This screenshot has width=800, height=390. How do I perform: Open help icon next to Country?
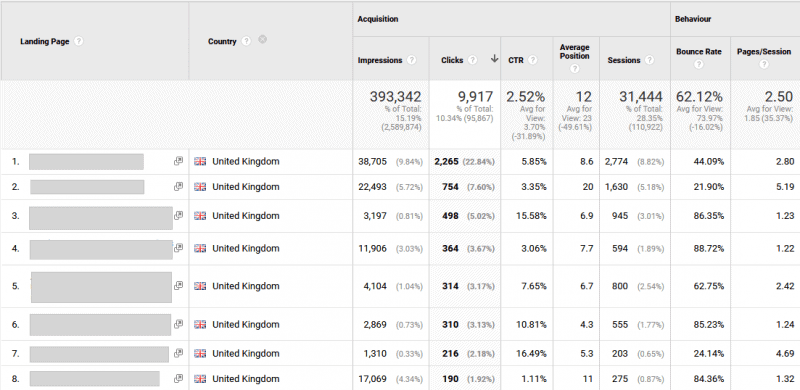pos(246,41)
